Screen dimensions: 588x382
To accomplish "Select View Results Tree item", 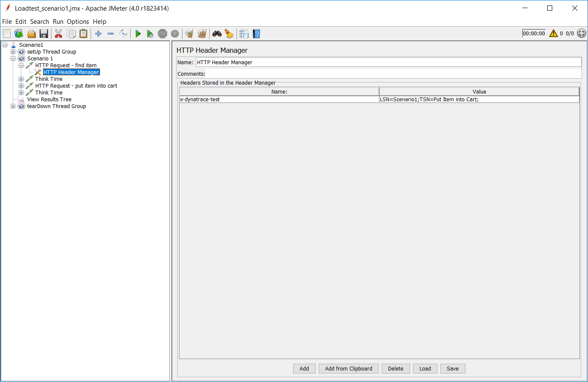I will (49, 99).
